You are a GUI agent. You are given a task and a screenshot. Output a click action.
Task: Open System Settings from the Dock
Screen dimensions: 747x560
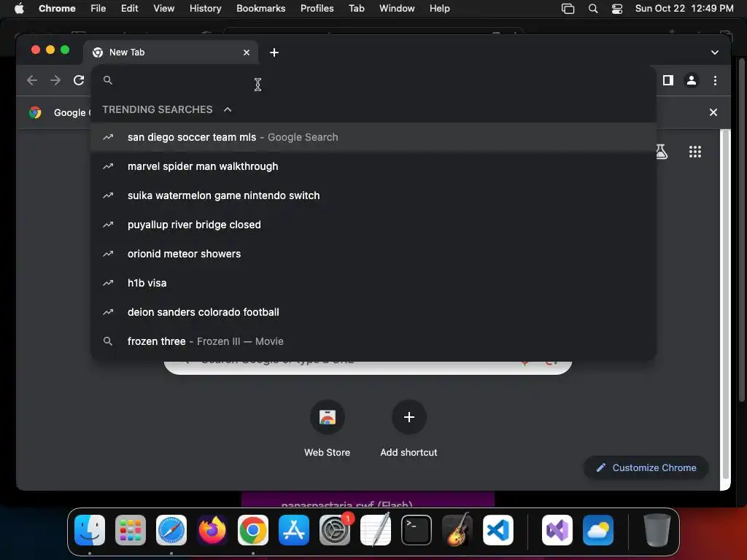click(334, 529)
